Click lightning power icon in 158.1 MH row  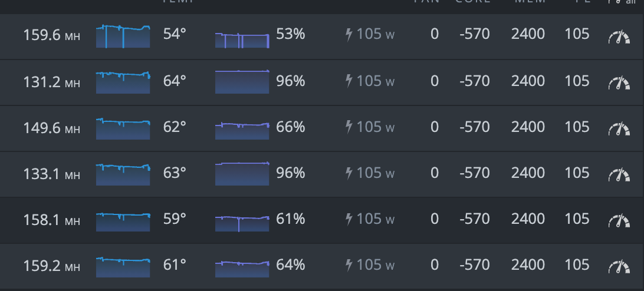349,219
